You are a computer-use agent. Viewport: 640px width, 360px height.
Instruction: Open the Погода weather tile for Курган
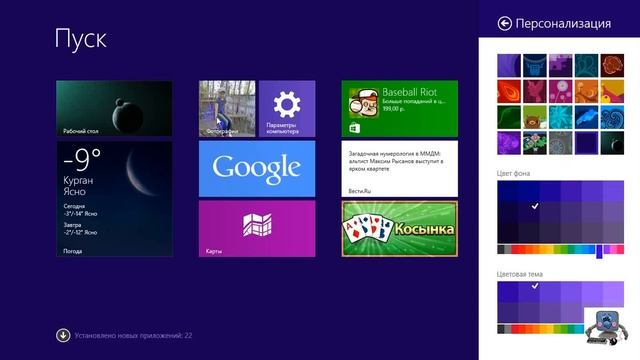click(114, 199)
